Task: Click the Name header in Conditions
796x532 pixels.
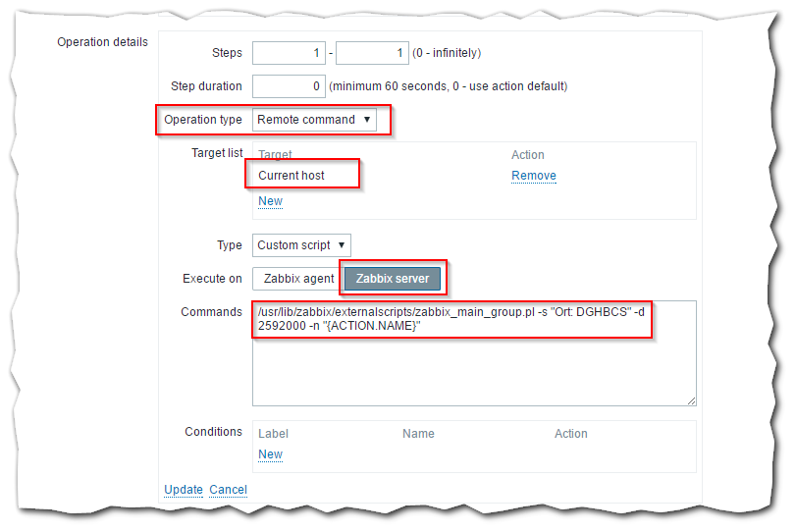Action: coord(419,434)
